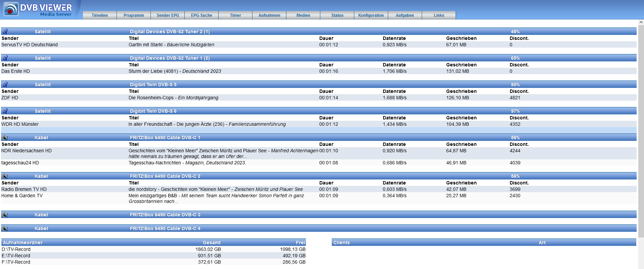The image size is (644, 269).
Task: Open the Konfiguration tab
Action: [371, 15]
